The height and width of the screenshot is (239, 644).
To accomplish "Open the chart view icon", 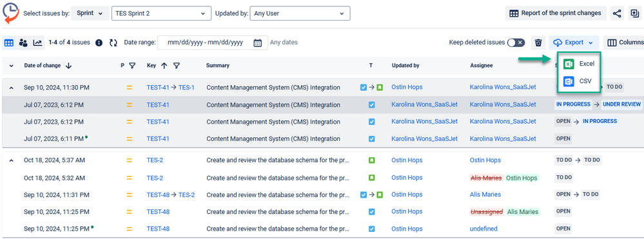I will (x=38, y=43).
